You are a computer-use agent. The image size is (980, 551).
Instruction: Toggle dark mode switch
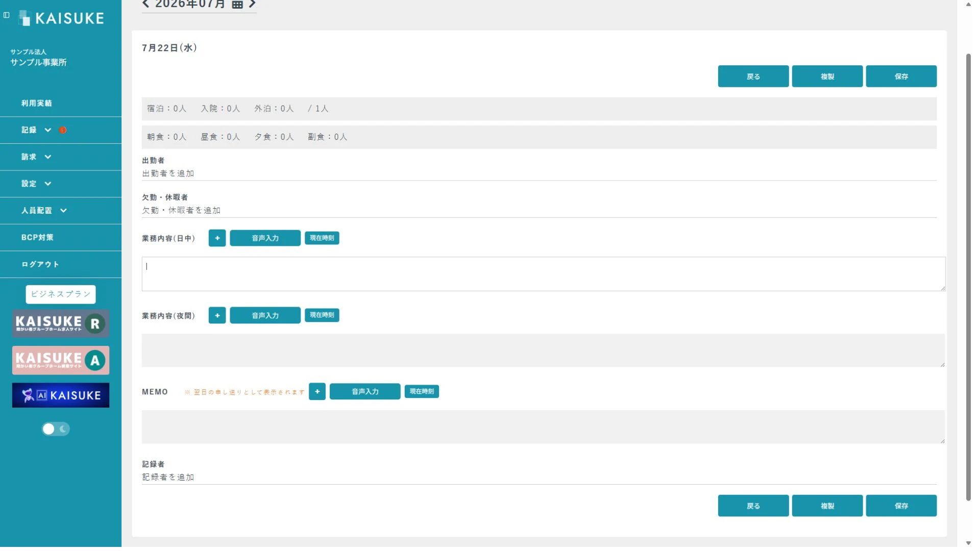click(x=56, y=429)
